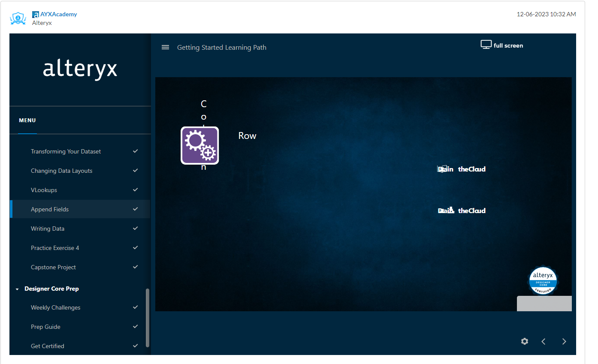Click the alteryx logo in the sidebar
The width and height of the screenshot is (598, 364).
tap(80, 69)
